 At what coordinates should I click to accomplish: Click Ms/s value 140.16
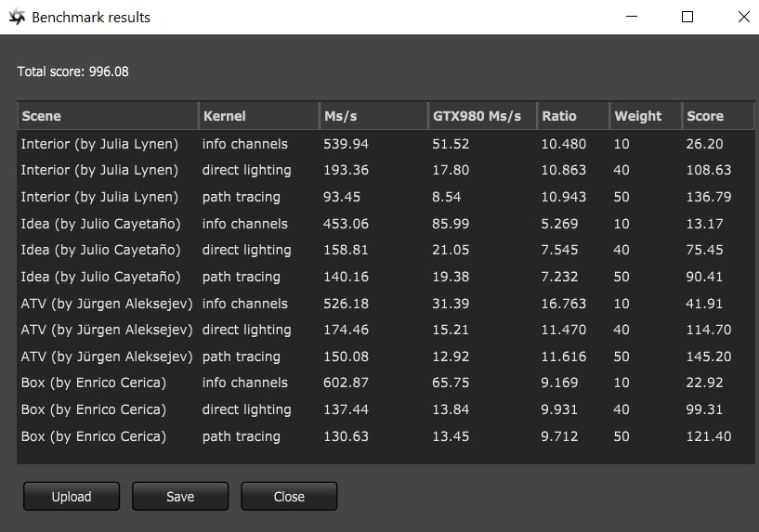click(x=346, y=277)
